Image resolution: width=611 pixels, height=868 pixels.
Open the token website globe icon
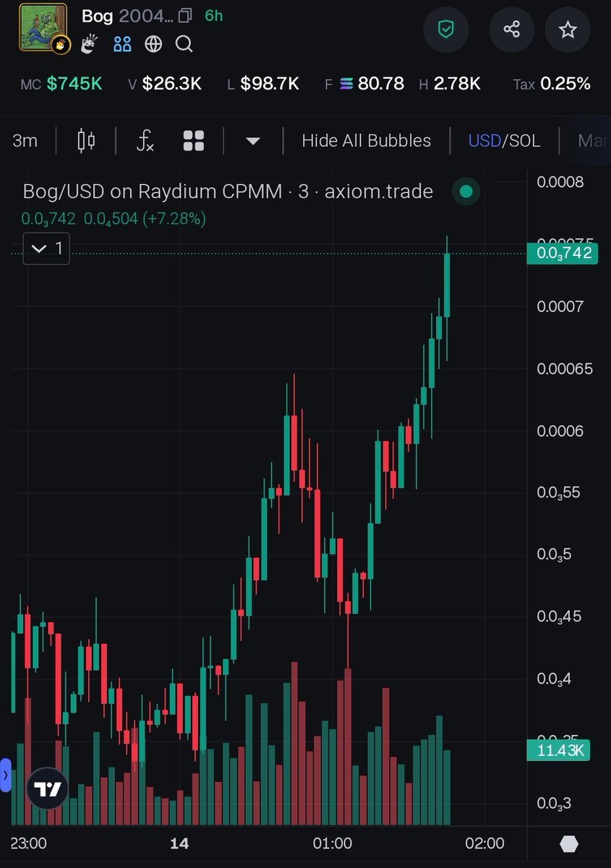click(x=153, y=44)
